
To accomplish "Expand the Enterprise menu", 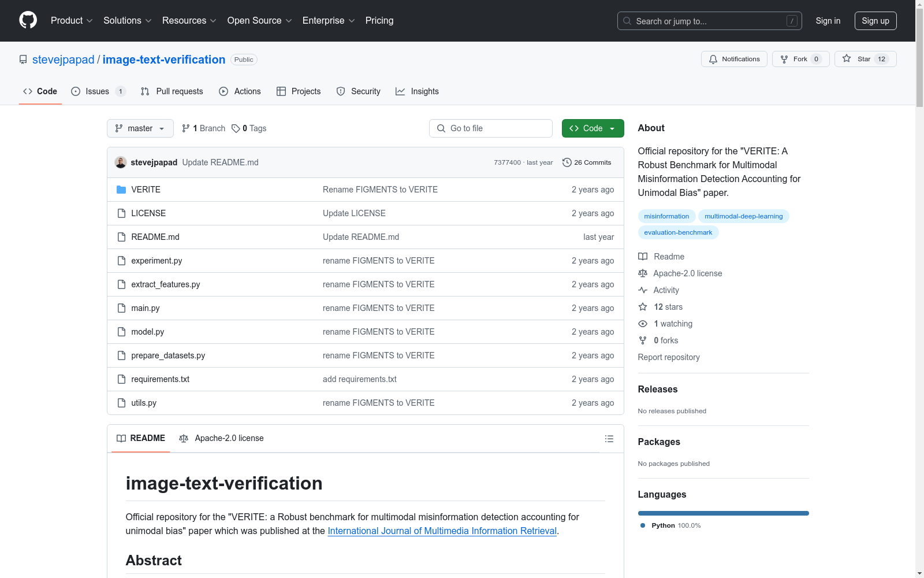I will pyautogui.click(x=329, y=20).
